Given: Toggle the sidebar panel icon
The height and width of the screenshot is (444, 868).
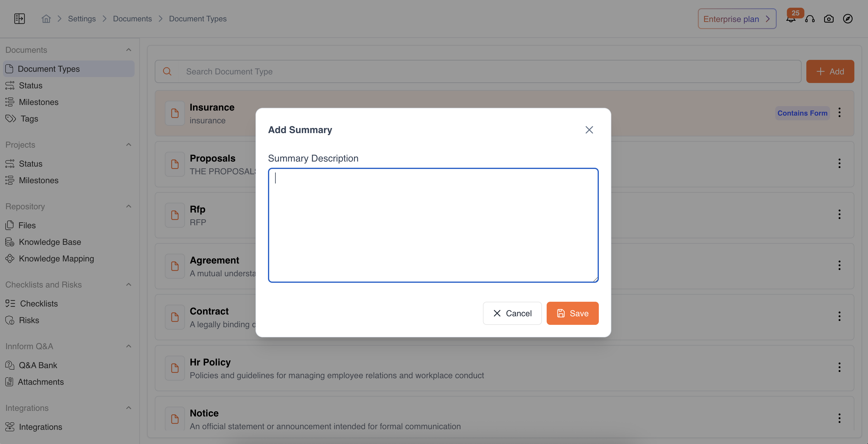Looking at the screenshot, I should (x=20, y=19).
